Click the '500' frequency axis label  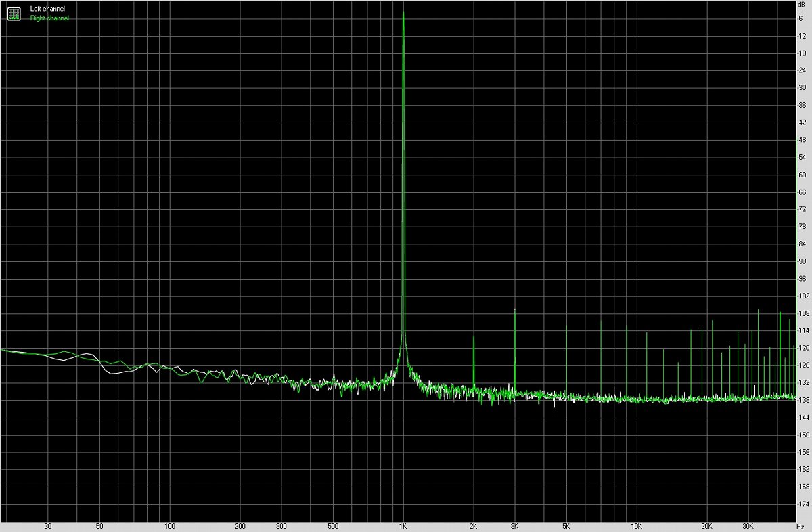click(x=333, y=526)
